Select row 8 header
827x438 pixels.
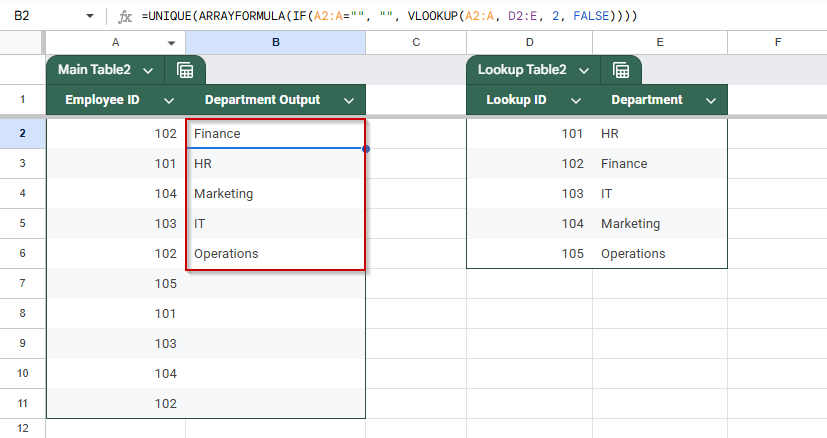click(22, 313)
